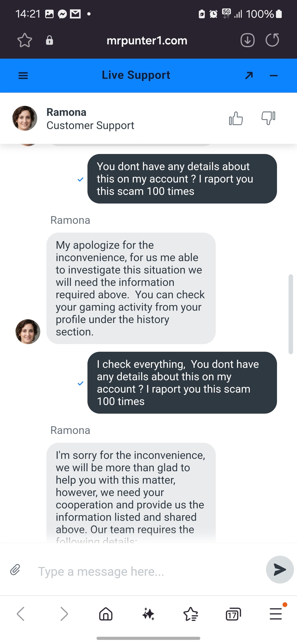Image resolution: width=297 pixels, height=644 pixels.
Task: Open the Live Support hamburger menu
Action: pyautogui.click(x=23, y=76)
